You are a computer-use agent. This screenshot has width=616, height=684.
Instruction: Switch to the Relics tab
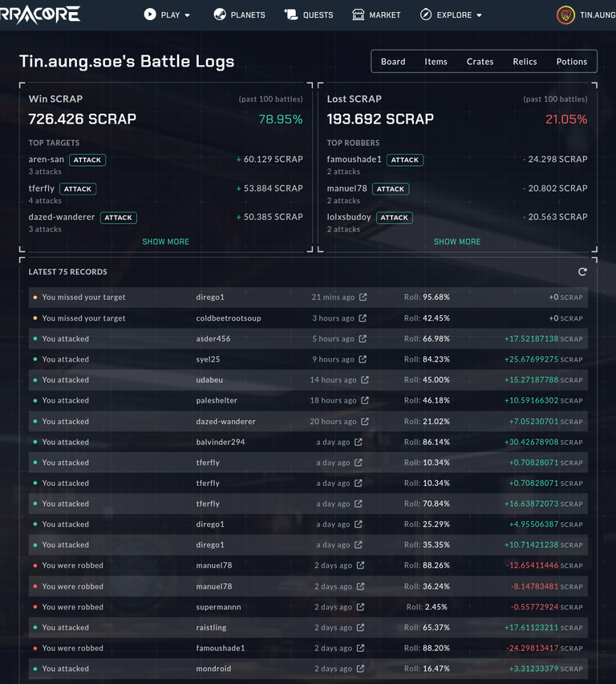[525, 62]
